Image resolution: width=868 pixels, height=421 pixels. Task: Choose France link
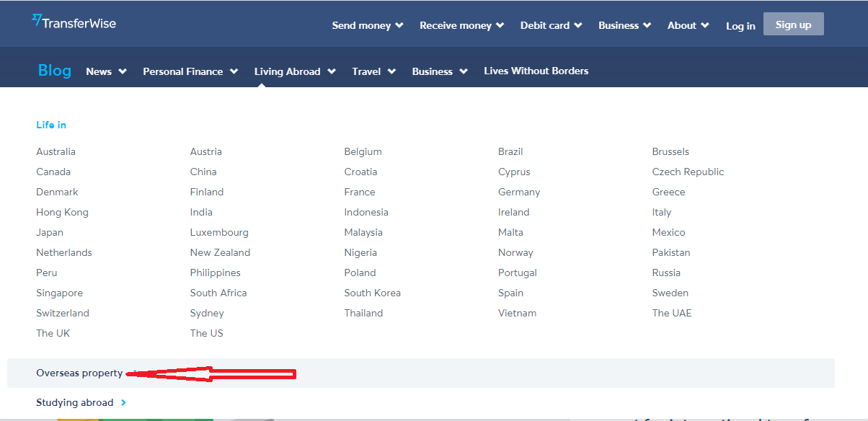[360, 192]
